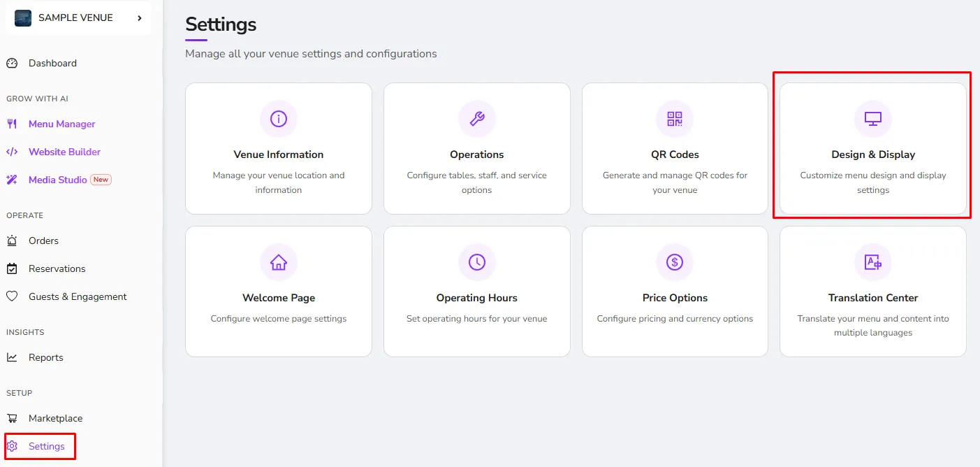Expand the SAMPLE VENUE chevron arrow
The height and width of the screenshot is (467, 980).
click(139, 18)
